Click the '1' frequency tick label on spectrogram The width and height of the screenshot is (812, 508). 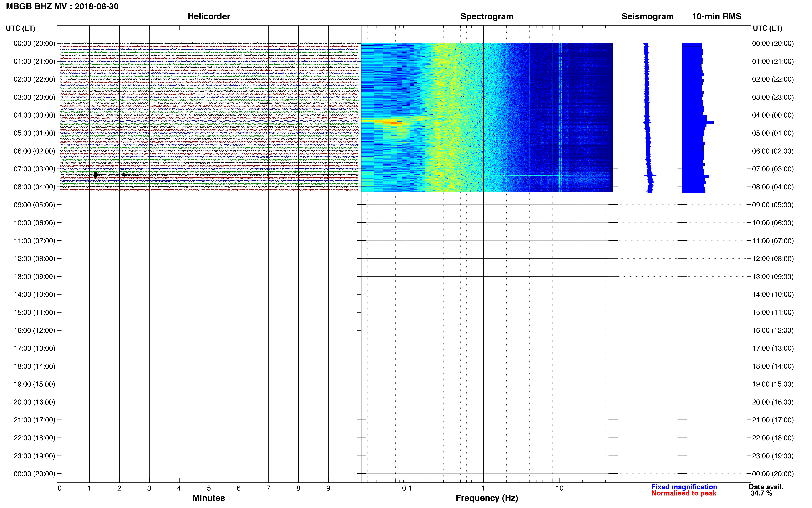[x=483, y=488]
